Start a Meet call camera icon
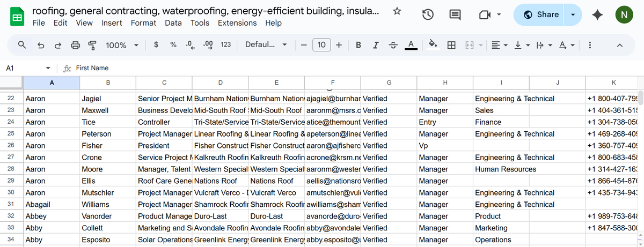This screenshot has width=644, height=247. coord(484,16)
